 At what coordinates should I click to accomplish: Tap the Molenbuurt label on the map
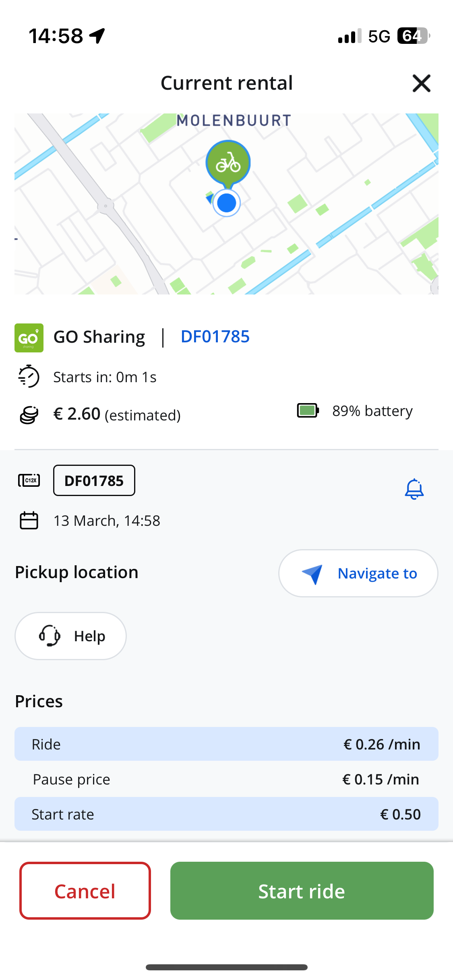[x=234, y=121]
